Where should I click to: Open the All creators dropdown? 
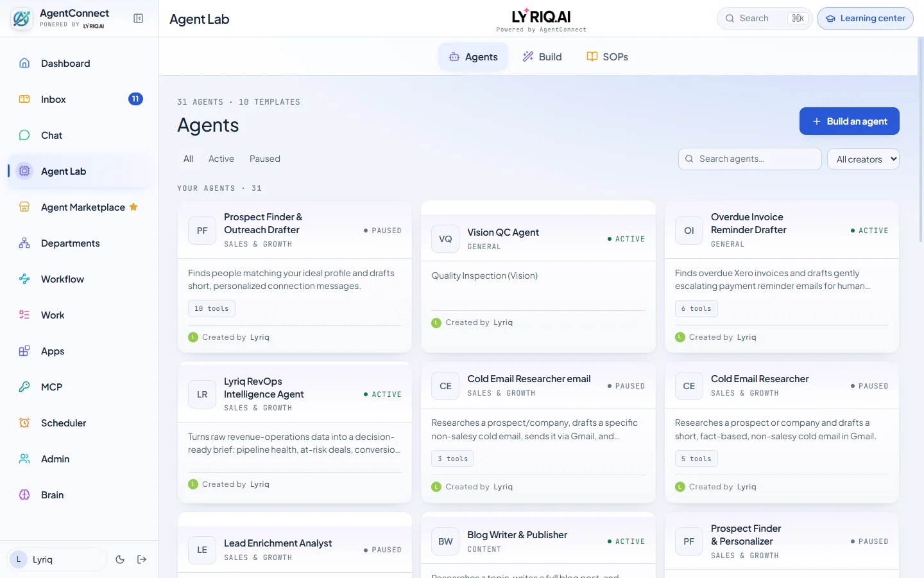click(x=863, y=159)
